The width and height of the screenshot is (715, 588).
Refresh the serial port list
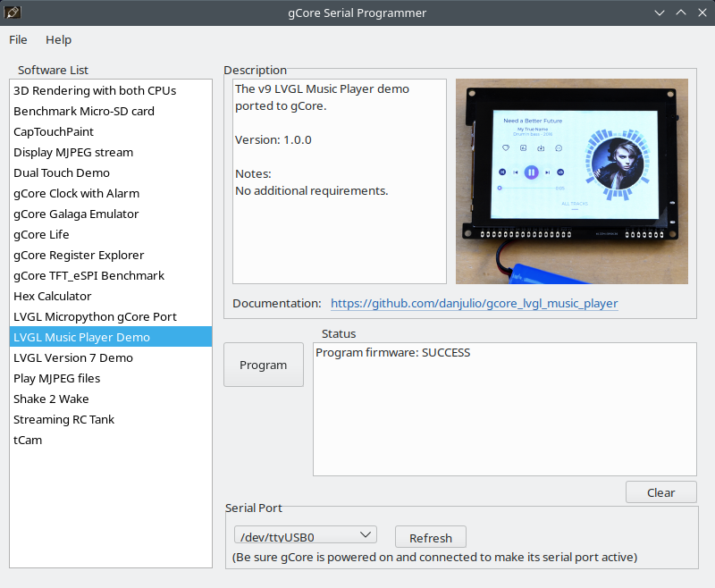(430, 538)
